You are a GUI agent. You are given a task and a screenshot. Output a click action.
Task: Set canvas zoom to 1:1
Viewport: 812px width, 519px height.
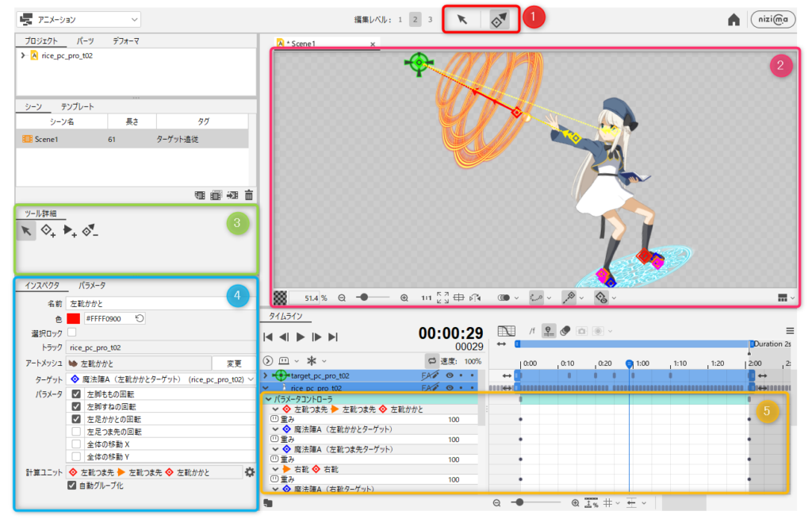pyautogui.click(x=426, y=298)
